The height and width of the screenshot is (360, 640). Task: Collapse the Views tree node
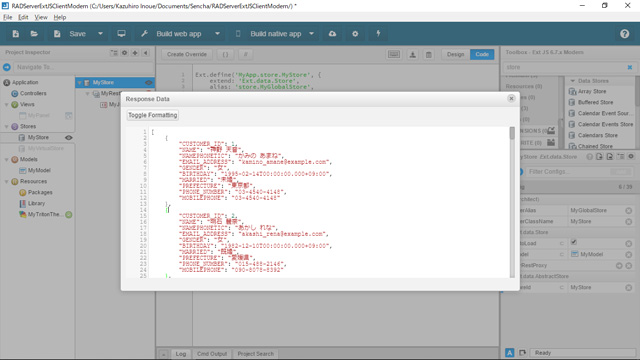point(7,104)
